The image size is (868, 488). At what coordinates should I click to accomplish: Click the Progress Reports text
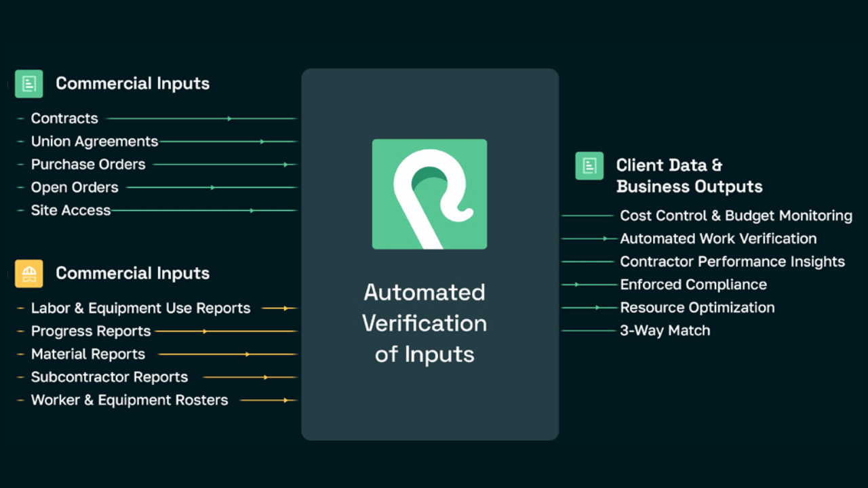tap(91, 331)
